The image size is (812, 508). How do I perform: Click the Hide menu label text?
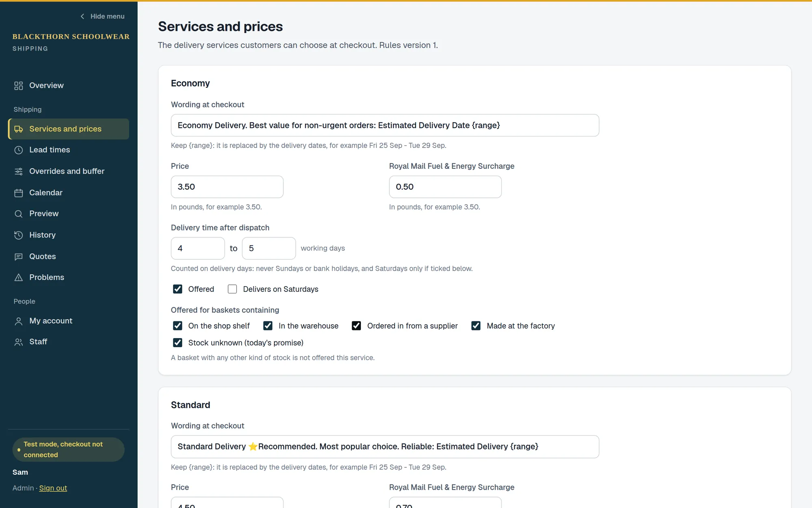tap(108, 16)
